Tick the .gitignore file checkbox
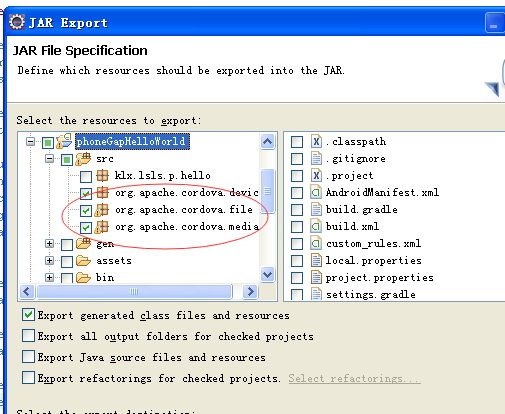 coord(297,159)
